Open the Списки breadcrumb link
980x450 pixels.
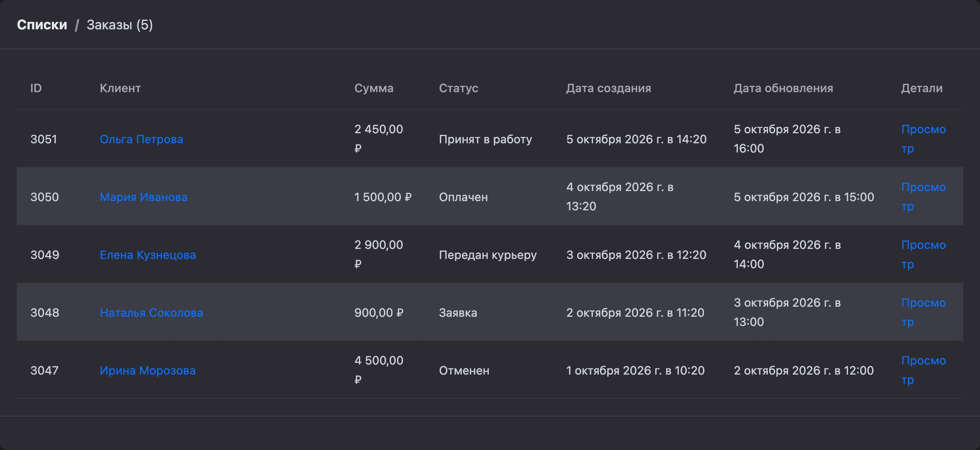(42, 25)
